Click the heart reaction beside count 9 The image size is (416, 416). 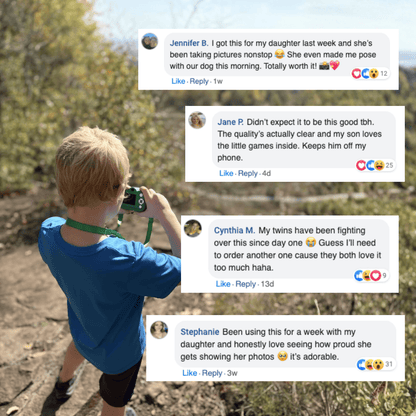coord(376,275)
